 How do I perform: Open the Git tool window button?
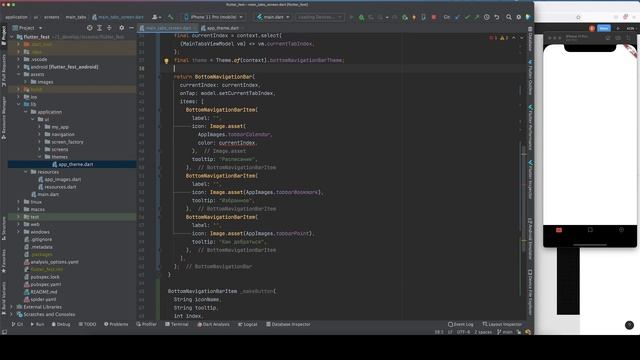(x=17, y=324)
